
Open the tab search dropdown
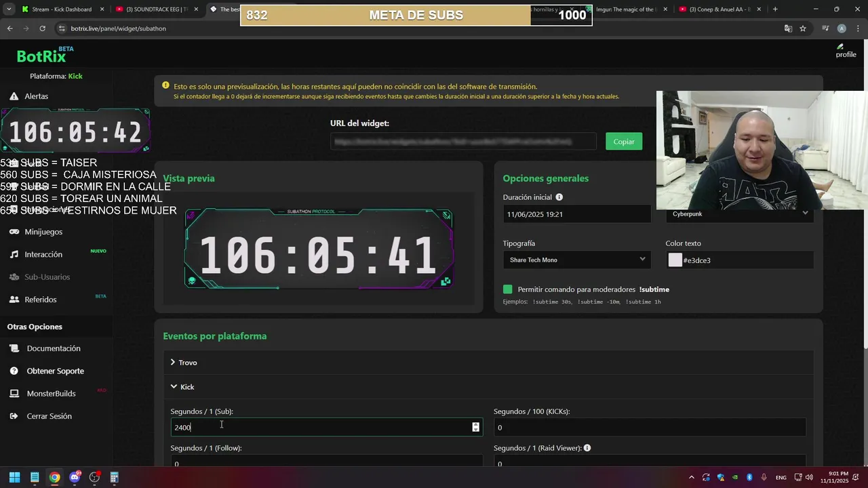(9, 9)
